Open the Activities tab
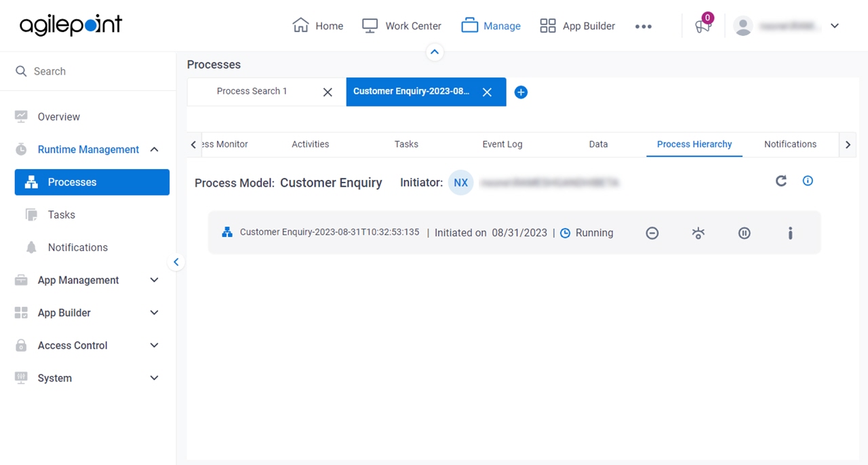This screenshot has width=868, height=465. coord(311,144)
